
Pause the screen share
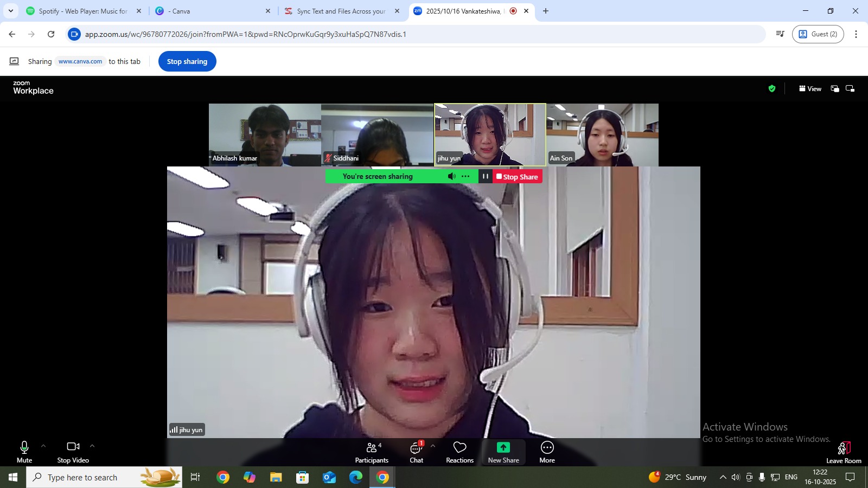click(x=486, y=176)
